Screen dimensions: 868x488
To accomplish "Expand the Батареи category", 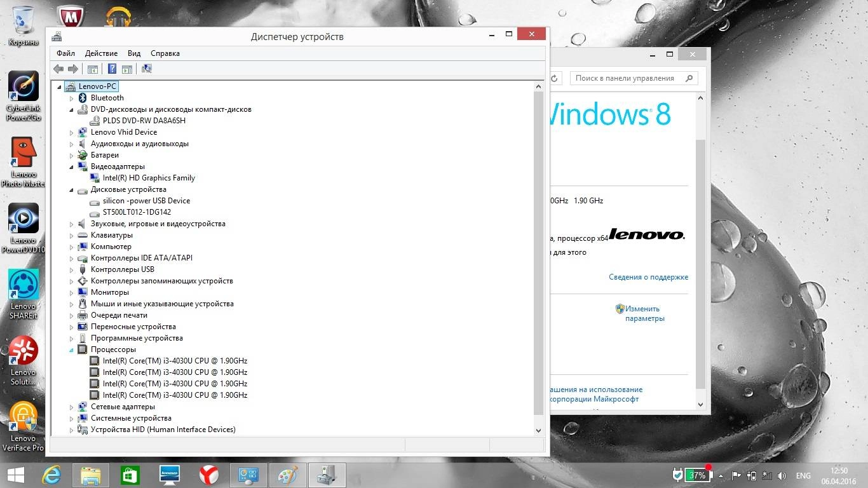I will coord(71,155).
